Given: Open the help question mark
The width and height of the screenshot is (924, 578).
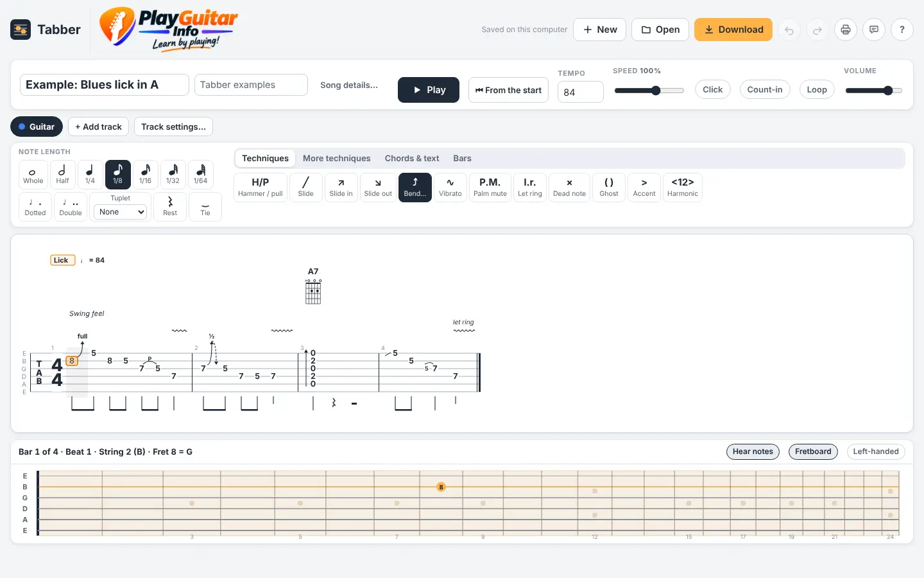Looking at the screenshot, I should (902, 30).
